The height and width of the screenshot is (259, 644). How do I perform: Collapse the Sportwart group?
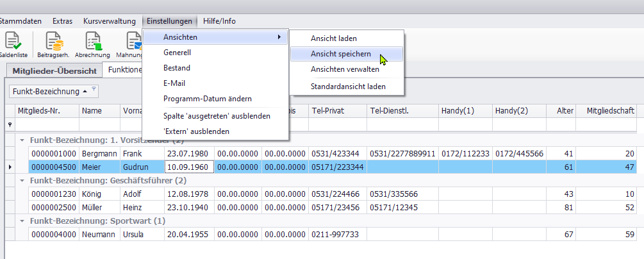point(23,221)
